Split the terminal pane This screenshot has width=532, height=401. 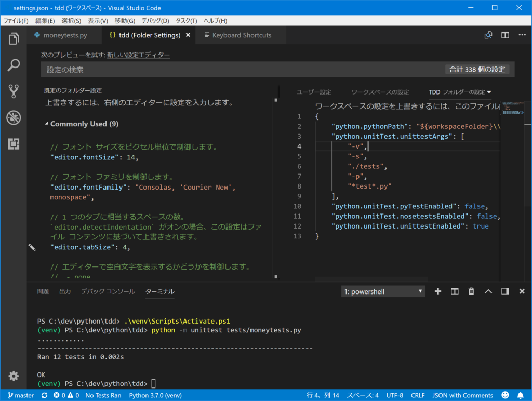pyautogui.click(x=455, y=291)
